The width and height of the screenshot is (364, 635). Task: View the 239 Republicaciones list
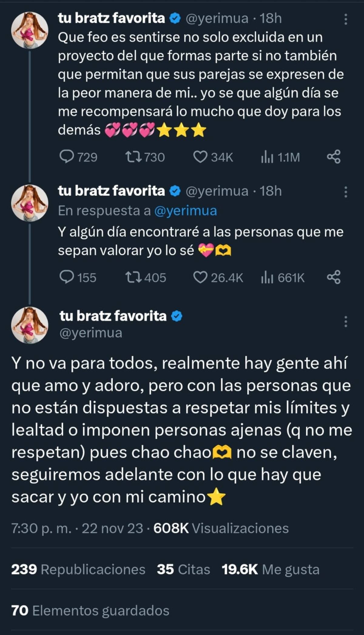pyautogui.click(x=78, y=569)
